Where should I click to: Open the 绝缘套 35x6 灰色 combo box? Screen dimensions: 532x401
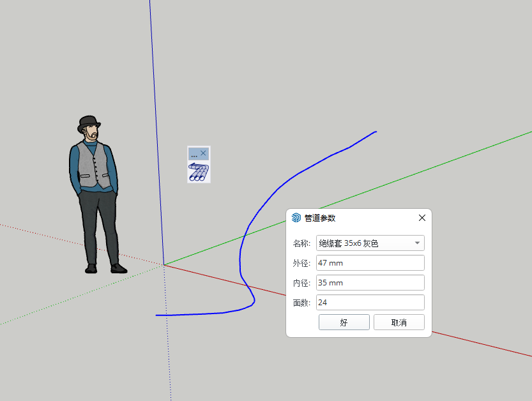364,243
